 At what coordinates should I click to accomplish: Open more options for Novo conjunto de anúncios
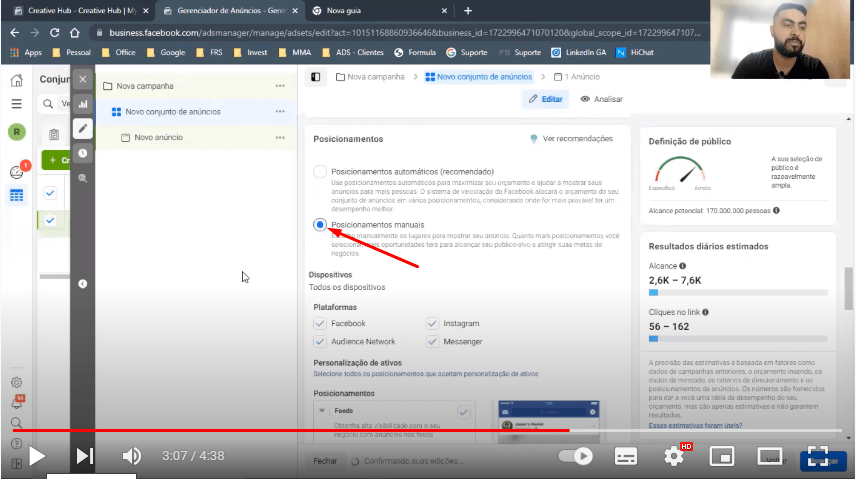[280, 111]
